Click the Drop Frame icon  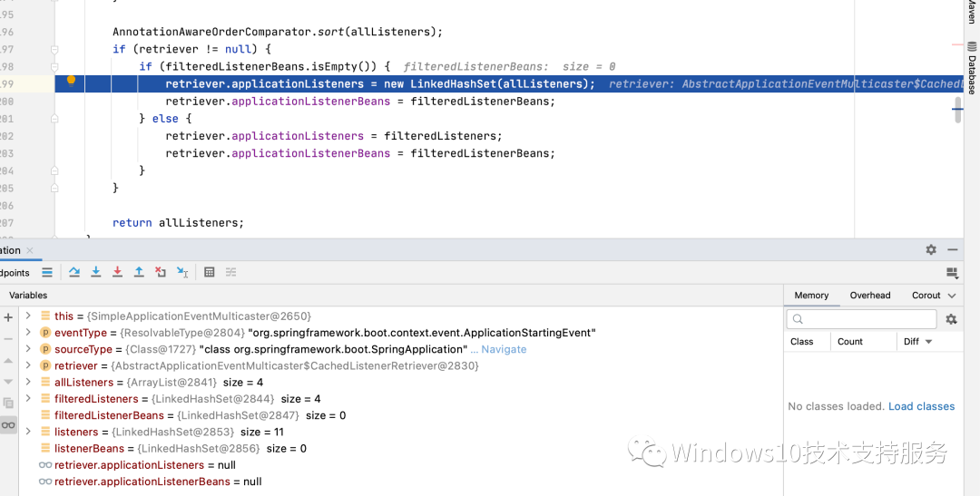pyautogui.click(x=161, y=272)
